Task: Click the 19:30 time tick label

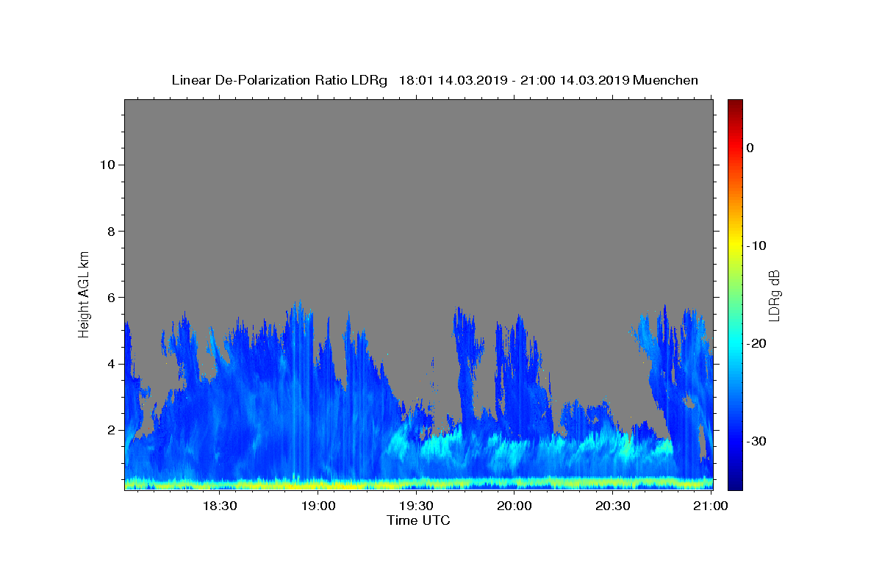Action: tap(416, 506)
